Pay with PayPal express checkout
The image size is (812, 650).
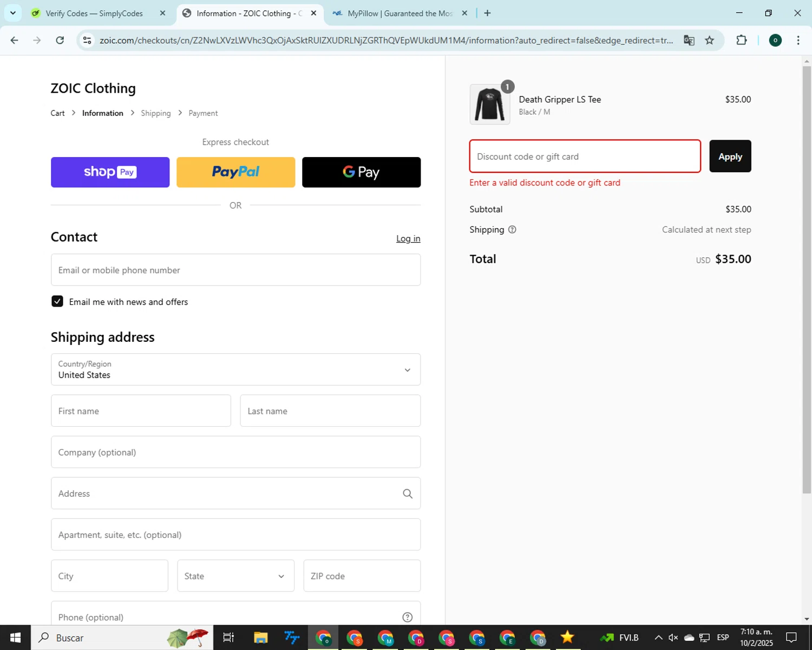tap(235, 172)
